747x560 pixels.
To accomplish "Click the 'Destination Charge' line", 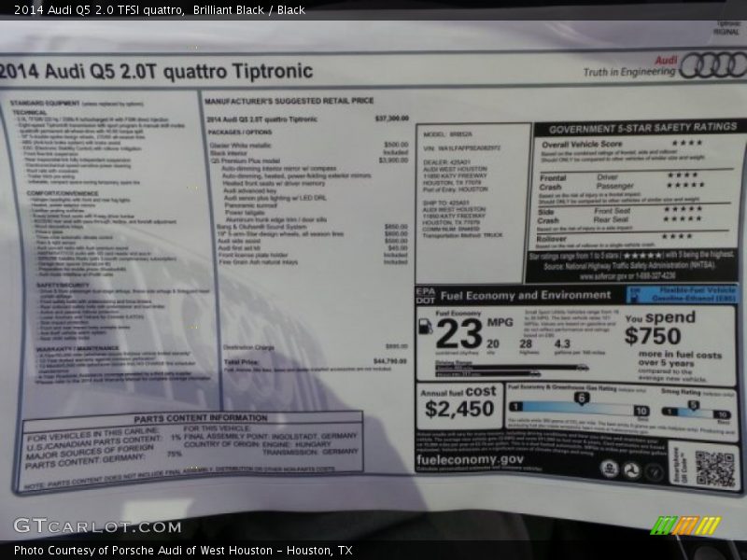I will pos(248,347).
